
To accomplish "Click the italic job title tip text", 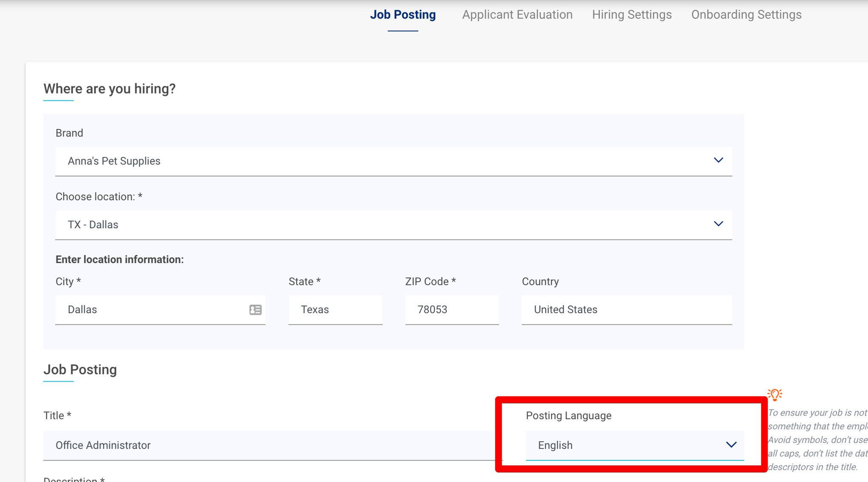I will coord(816,440).
